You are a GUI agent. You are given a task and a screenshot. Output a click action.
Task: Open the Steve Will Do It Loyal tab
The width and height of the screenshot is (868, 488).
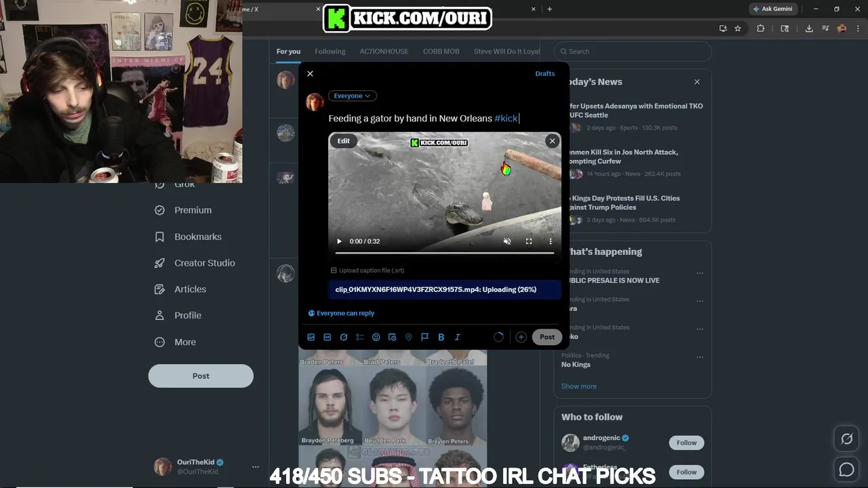[x=507, y=52]
